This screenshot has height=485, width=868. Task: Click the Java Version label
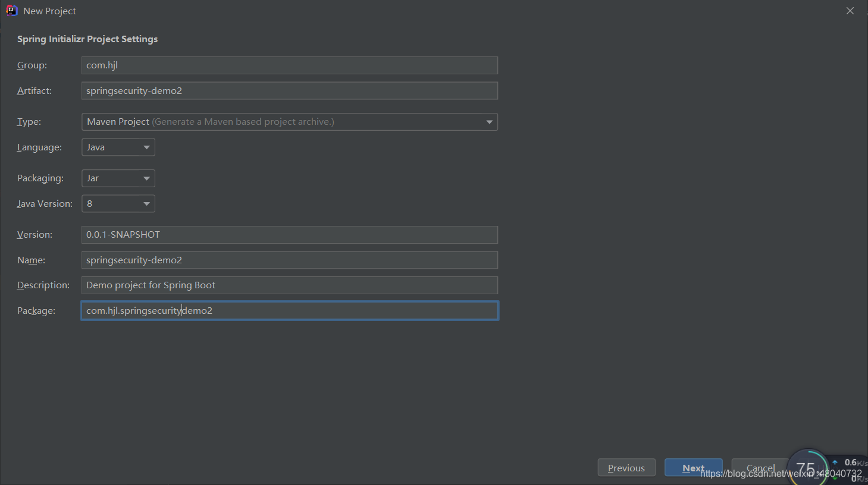[45, 204]
